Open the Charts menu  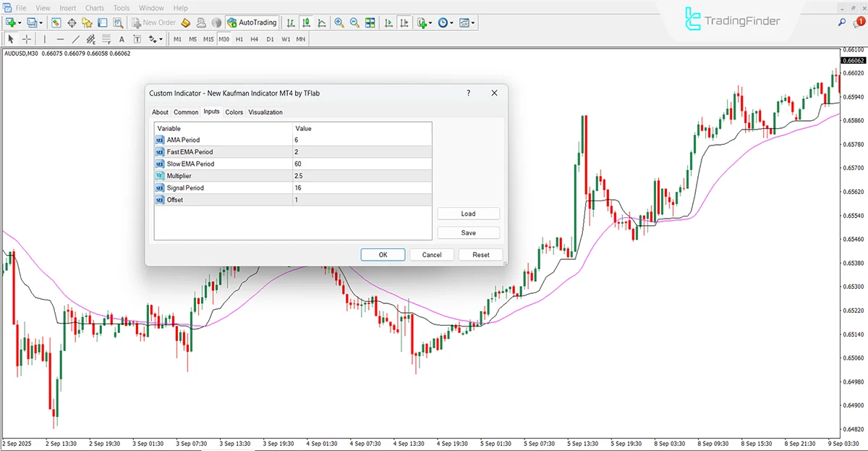click(94, 8)
